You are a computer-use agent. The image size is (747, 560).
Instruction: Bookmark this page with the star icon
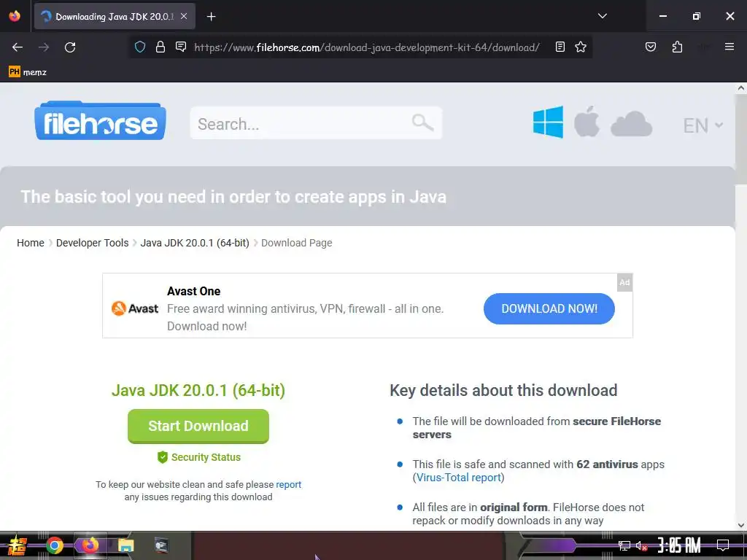pyautogui.click(x=580, y=47)
